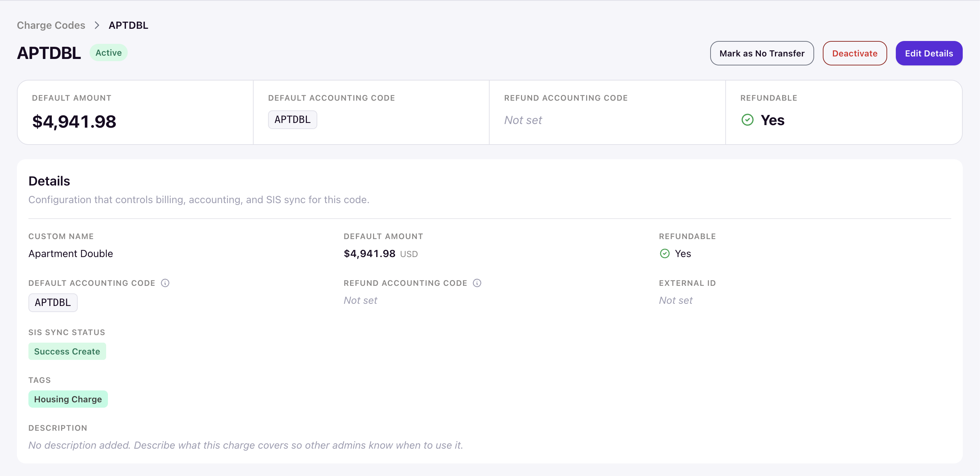This screenshot has width=980, height=476.
Task: Click Not set under Refund Accounting Code summary card
Action: click(523, 120)
